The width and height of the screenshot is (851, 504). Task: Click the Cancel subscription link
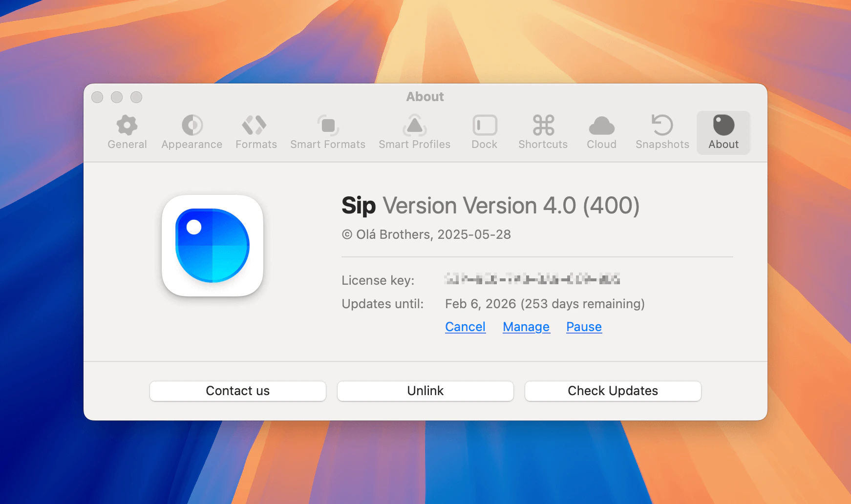(x=466, y=327)
